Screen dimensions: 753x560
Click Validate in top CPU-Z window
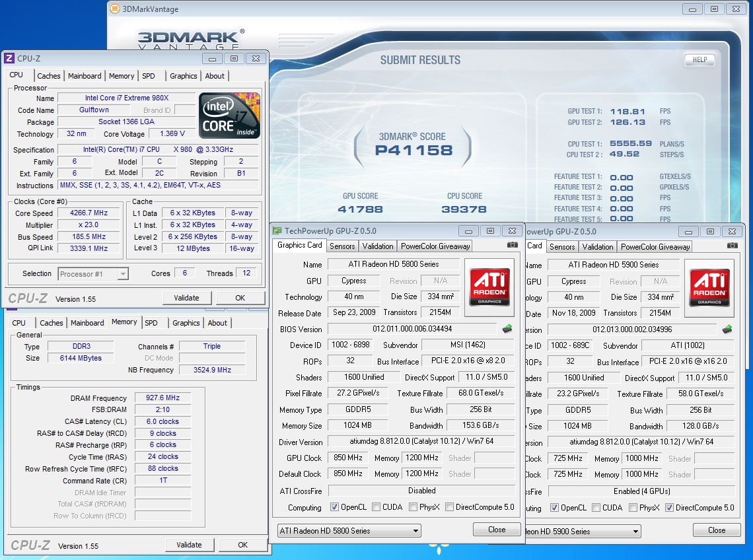click(186, 298)
